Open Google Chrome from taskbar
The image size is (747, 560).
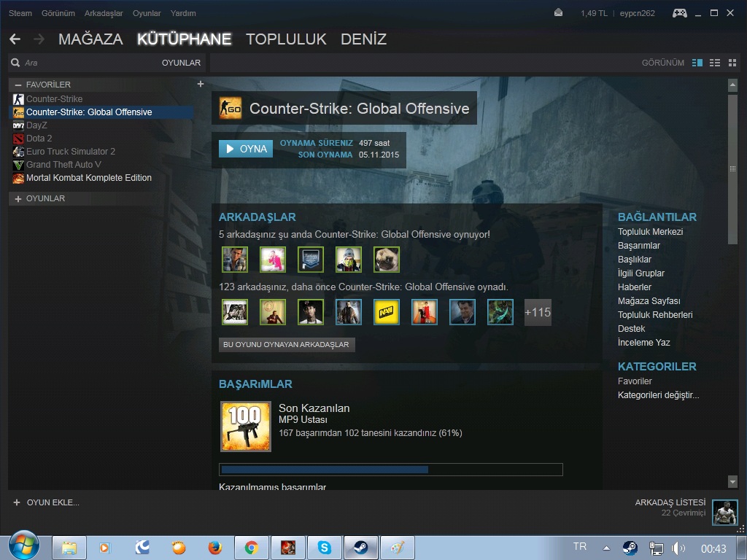(252, 548)
